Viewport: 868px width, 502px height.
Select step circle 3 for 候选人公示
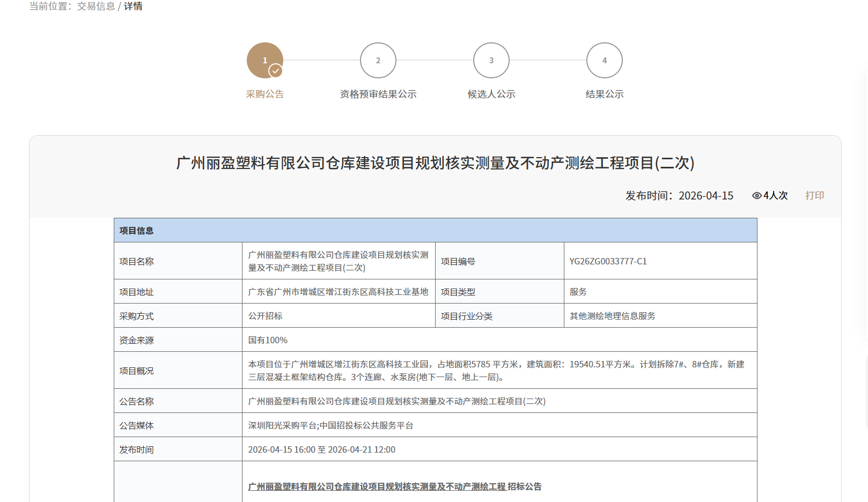click(x=491, y=60)
